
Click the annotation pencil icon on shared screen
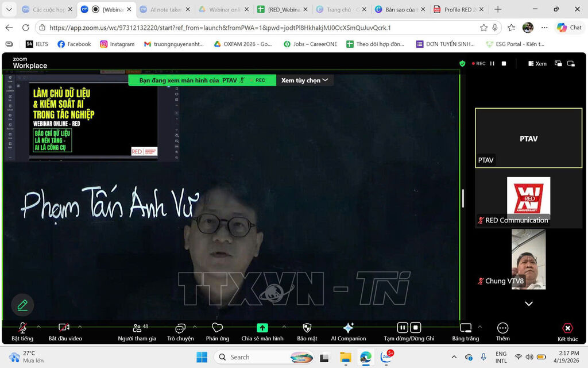coord(22,305)
